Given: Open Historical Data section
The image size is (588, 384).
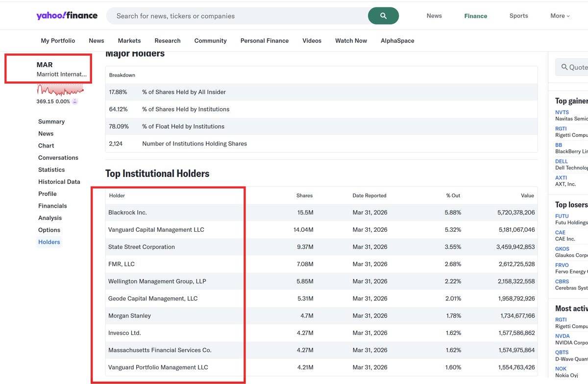Looking at the screenshot, I should coord(59,182).
